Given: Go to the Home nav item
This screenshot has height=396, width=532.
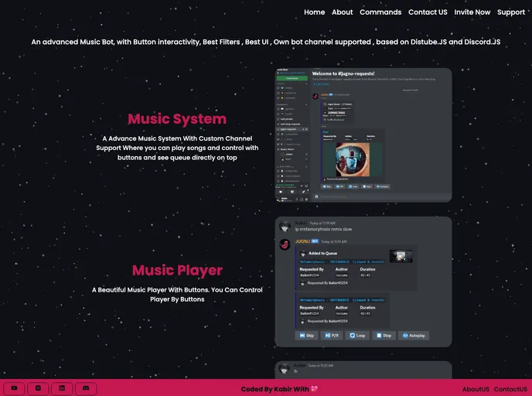Looking at the screenshot, I should pos(314,12).
